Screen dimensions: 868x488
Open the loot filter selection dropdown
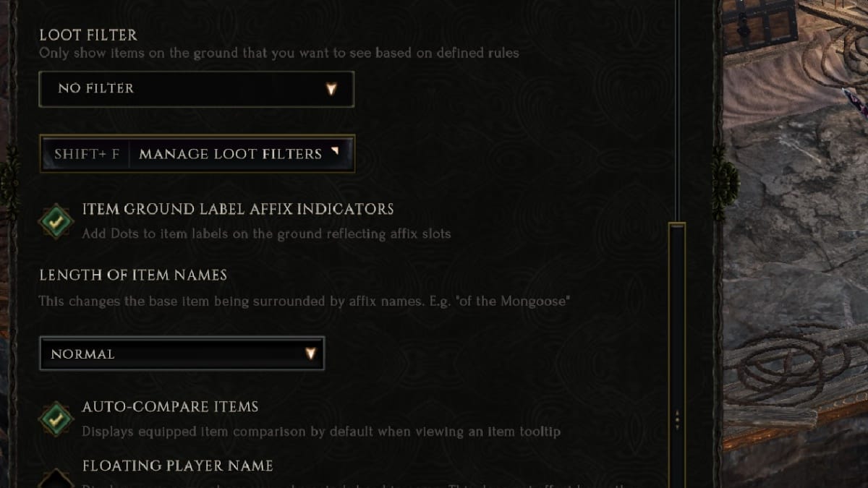(195, 89)
